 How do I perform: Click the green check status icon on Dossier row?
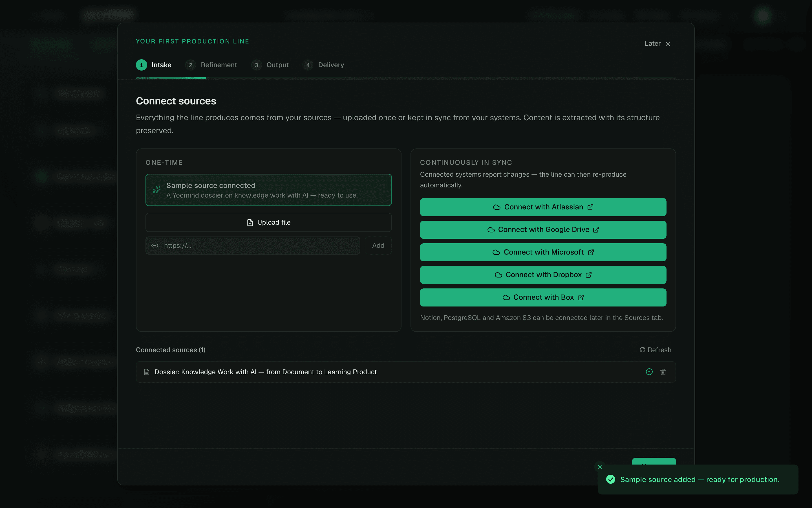tap(649, 372)
